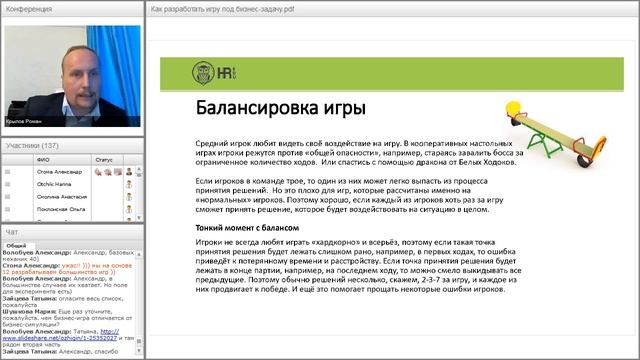Tick the checkbox next to Сколина Анастасия
The width and height of the screenshot is (640, 360).
(x=7, y=197)
